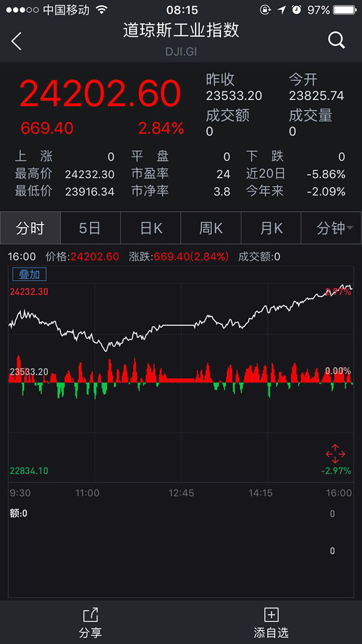Screen dimensions: 362x644
Task: Click the 14:15 time axis label
Action: [261, 493]
